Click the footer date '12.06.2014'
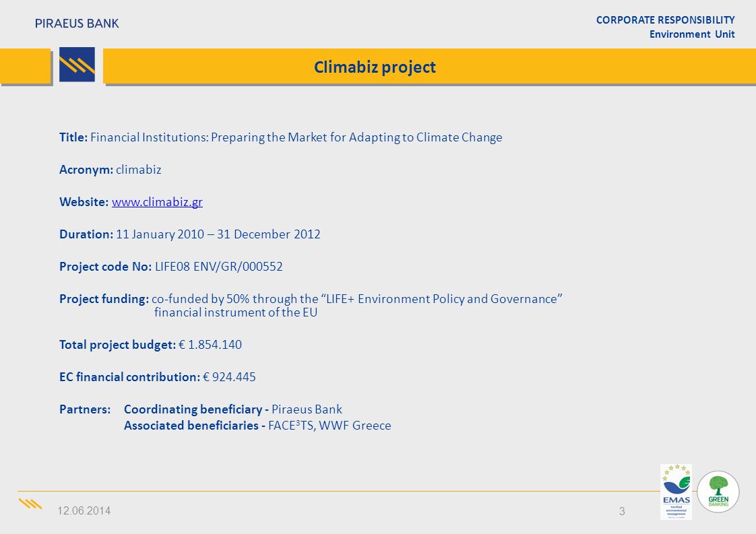756x534 pixels. pyautogui.click(x=84, y=511)
